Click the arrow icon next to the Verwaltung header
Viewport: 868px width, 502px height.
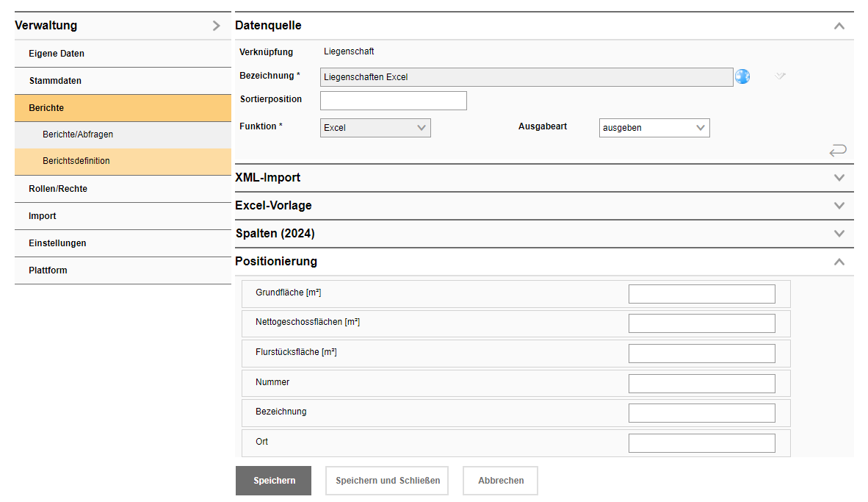pos(216,26)
